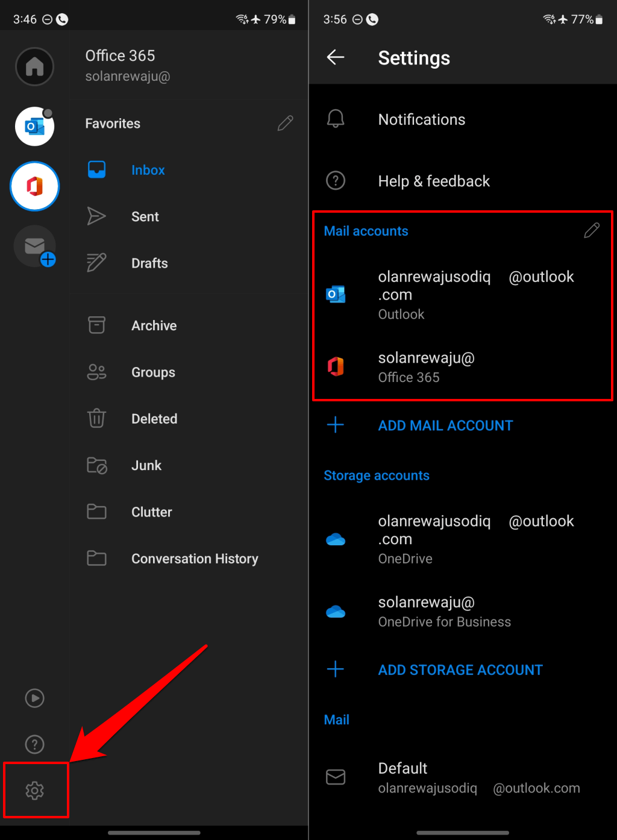
Task: Tap the Office 365 header title
Action: click(x=120, y=55)
